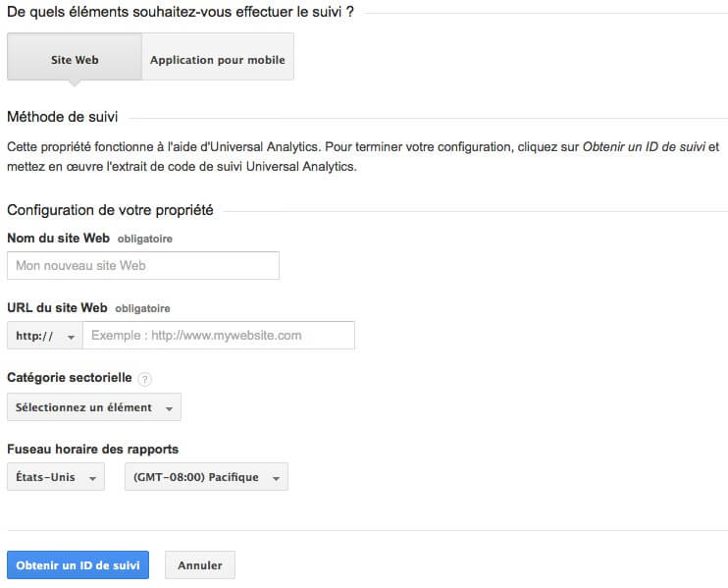Click the Nom du site Web input field
728x588 pixels.
[x=143, y=266]
